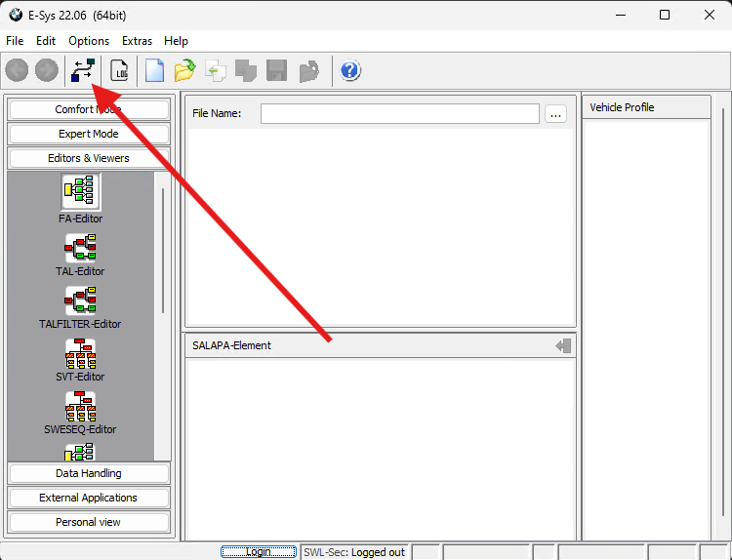The width and height of the screenshot is (732, 560).
Task: Click the import page icon with green arrow
Action: click(216, 70)
